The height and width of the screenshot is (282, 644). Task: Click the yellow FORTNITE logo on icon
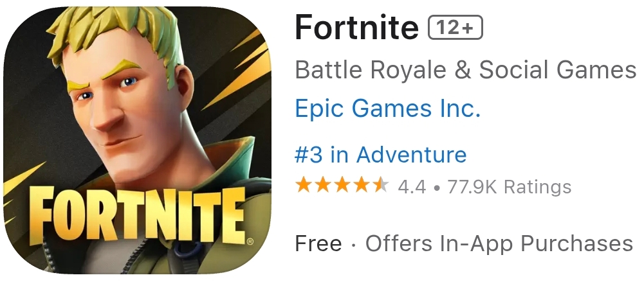click(137, 215)
